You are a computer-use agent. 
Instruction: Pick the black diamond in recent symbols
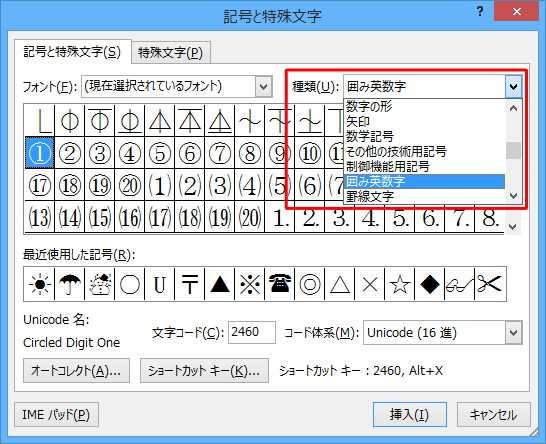429,284
